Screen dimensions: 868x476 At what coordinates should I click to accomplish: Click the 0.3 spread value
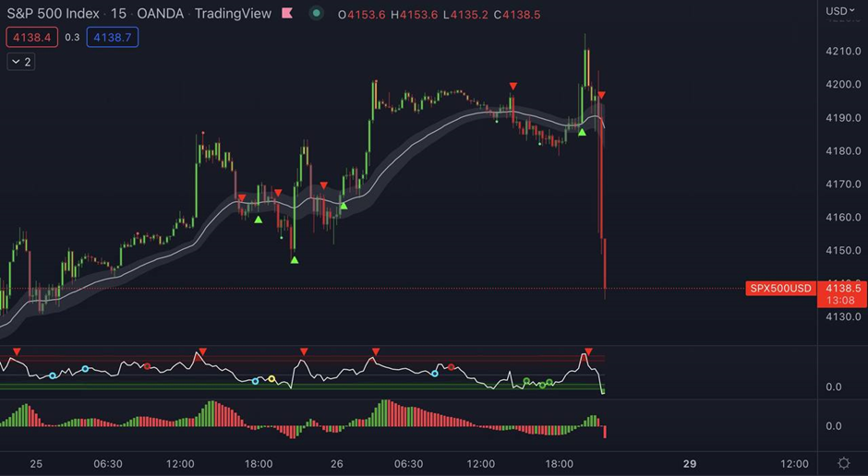[x=72, y=38]
